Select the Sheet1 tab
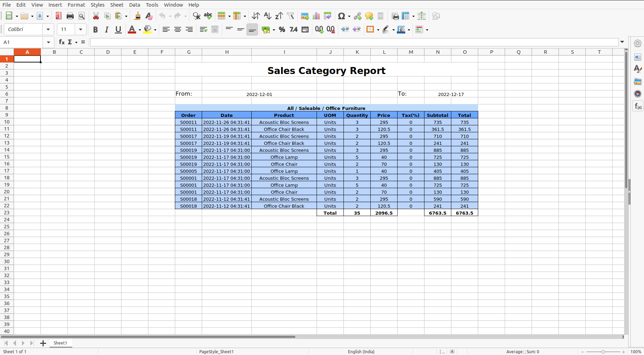Viewport: 644px width, 355px height. (60, 343)
